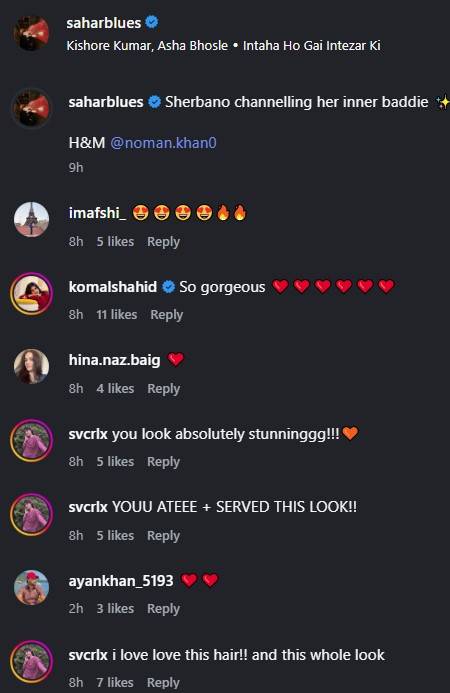Open komalshahid story ring avatar

31,293
